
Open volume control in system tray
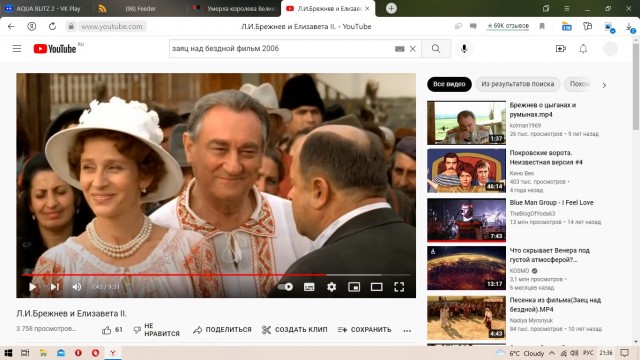pyautogui.click(x=574, y=353)
